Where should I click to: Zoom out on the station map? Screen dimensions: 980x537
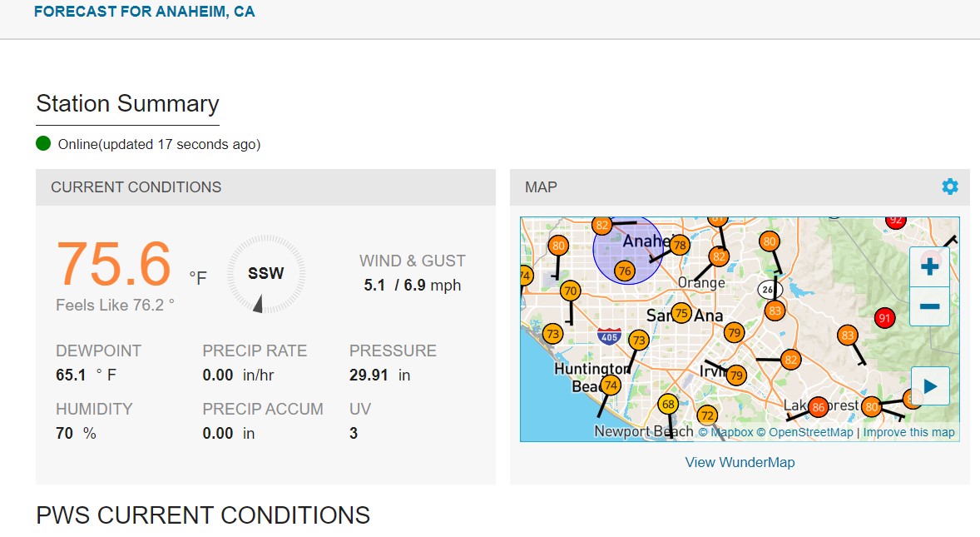[x=930, y=306]
